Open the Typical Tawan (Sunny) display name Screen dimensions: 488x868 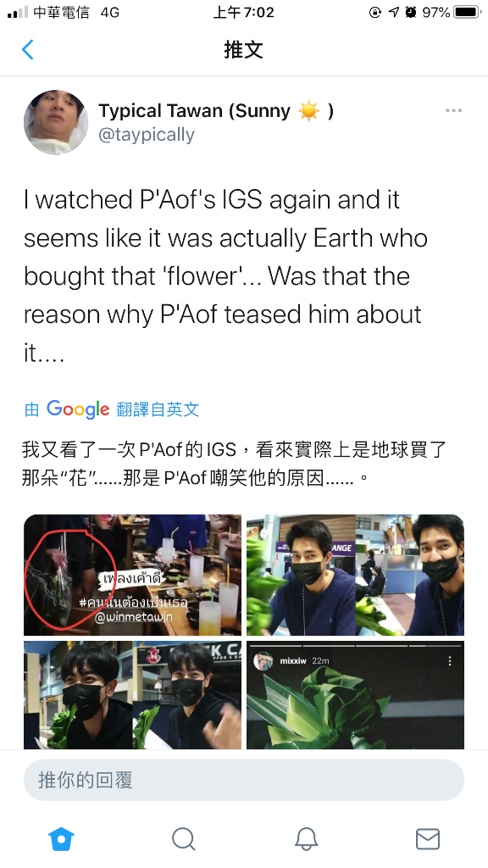tap(216, 111)
